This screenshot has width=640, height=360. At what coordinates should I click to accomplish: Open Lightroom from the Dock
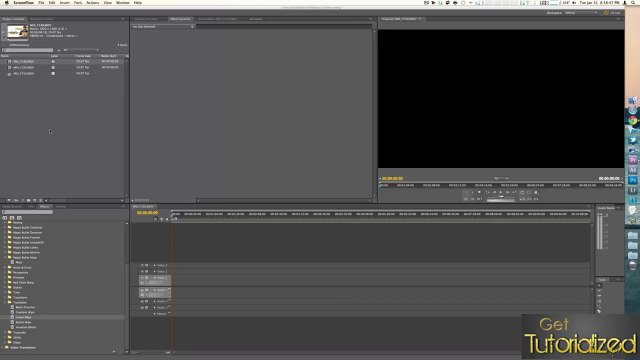(x=633, y=190)
